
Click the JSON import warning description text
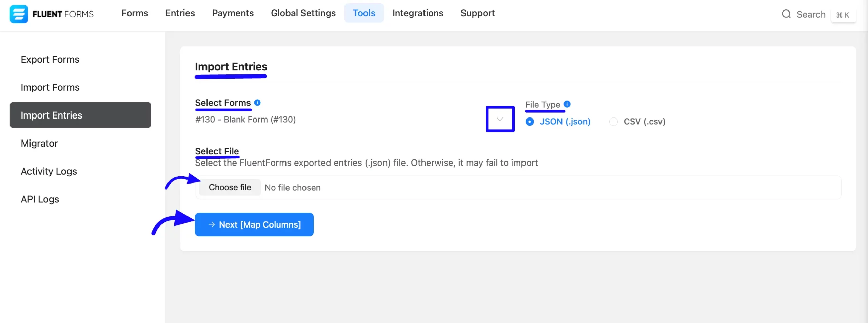366,163
